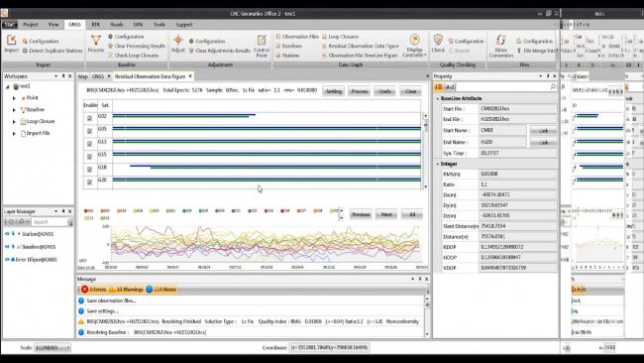Click the G18 satellite observation timeline bar
Image resolution: width=644 pixels, height=363 pixels.
pyautogui.click(x=275, y=167)
